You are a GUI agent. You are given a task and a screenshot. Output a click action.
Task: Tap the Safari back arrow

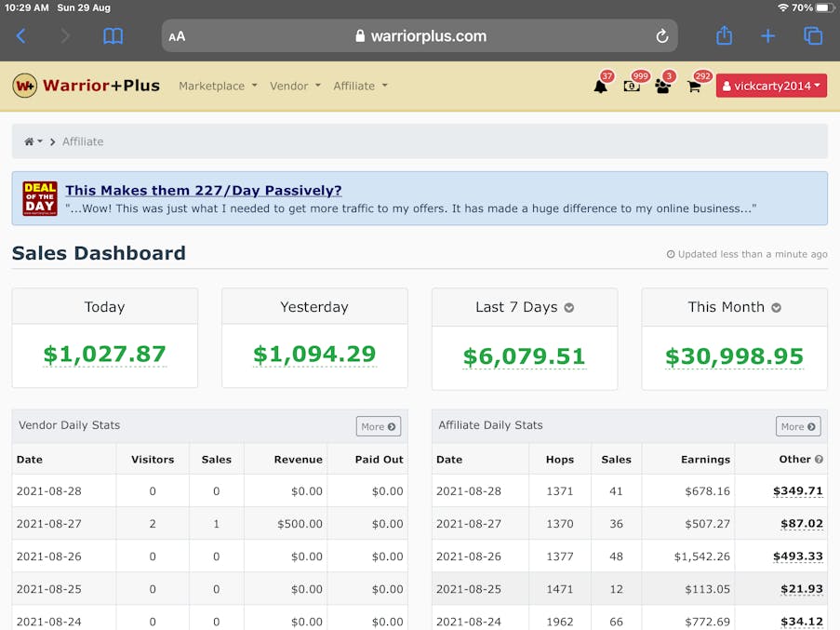[x=20, y=36]
